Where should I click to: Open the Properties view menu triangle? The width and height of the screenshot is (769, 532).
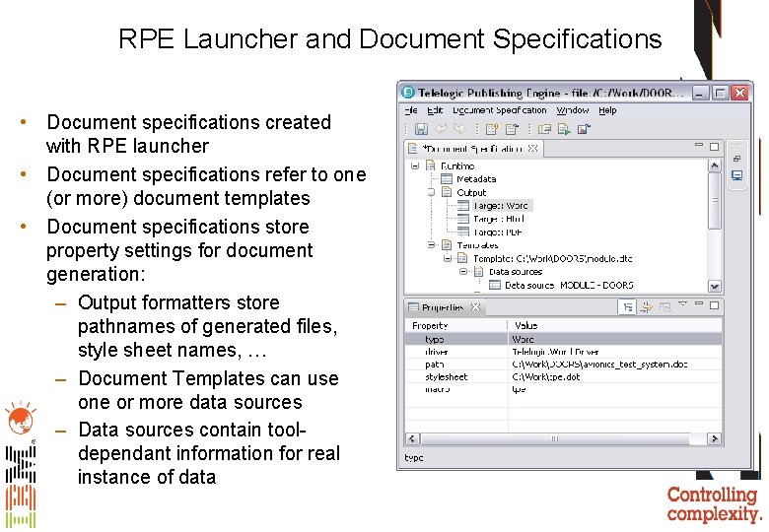682,304
